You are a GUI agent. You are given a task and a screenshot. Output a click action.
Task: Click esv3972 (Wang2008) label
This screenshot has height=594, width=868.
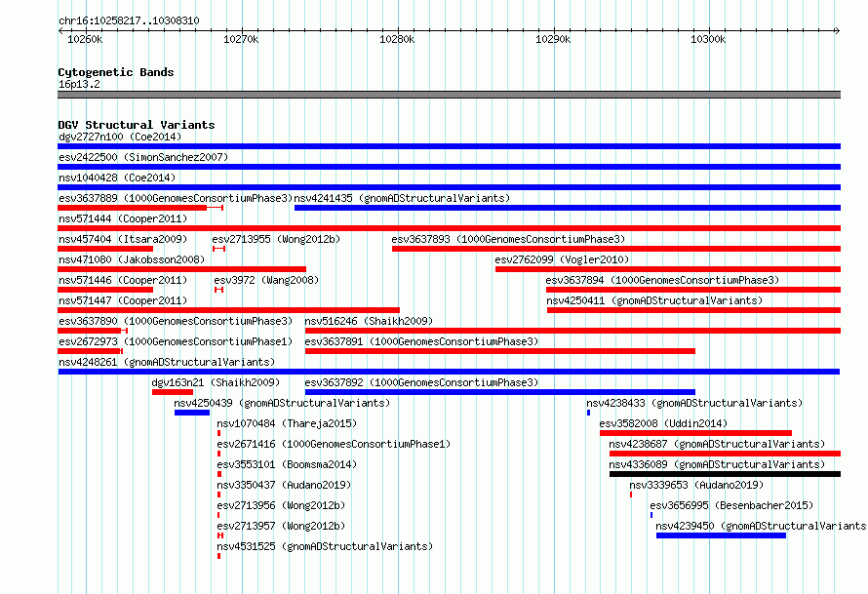click(x=267, y=280)
